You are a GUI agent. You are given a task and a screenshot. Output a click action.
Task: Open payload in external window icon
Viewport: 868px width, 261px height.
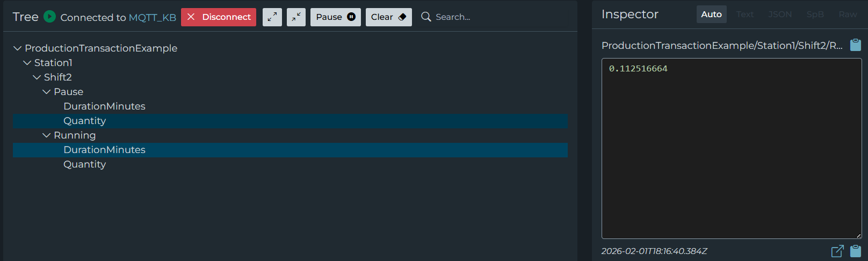[x=837, y=251]
